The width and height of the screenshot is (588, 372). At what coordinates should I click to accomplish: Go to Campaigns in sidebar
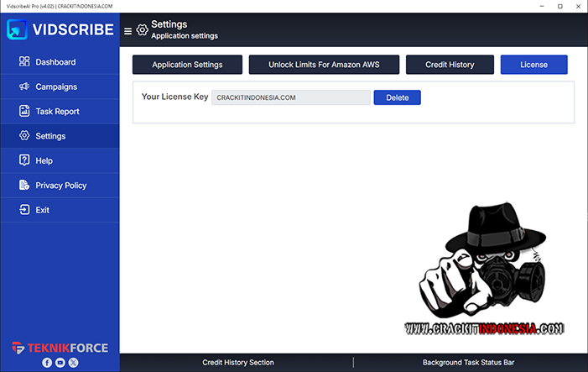(60, 86)
